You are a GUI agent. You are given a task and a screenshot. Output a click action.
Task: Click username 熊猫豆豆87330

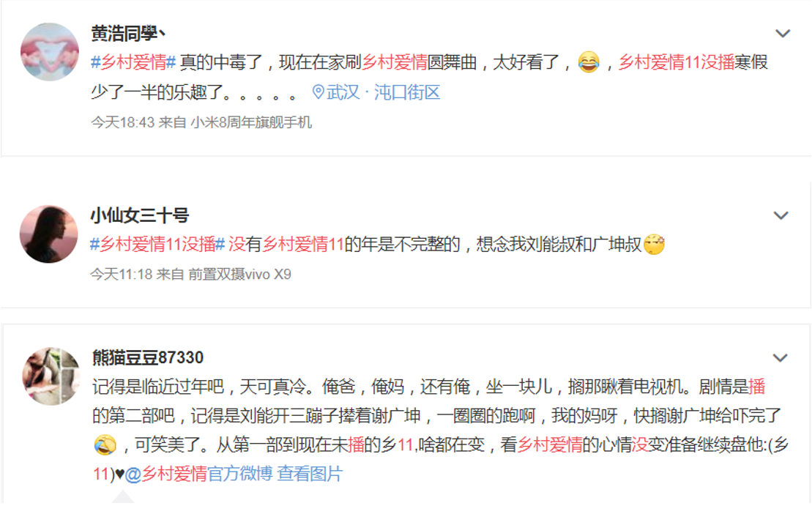148,357
